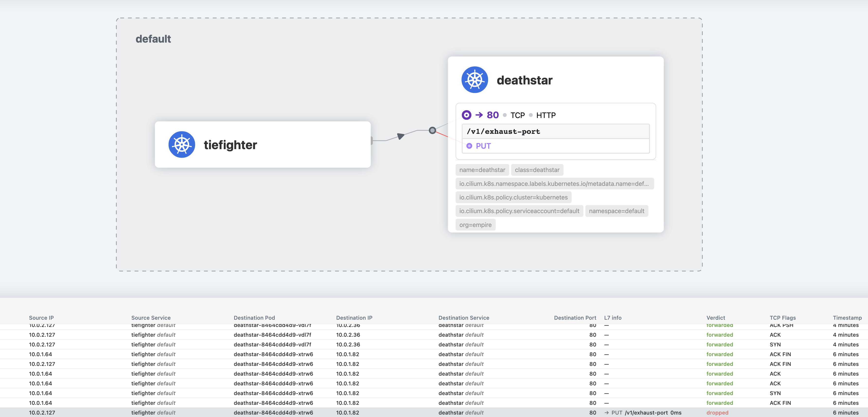This screenshot has width=868, height=417.
Task: Click the gray connector node before deathstar
Action: click(x=432, y=130)
